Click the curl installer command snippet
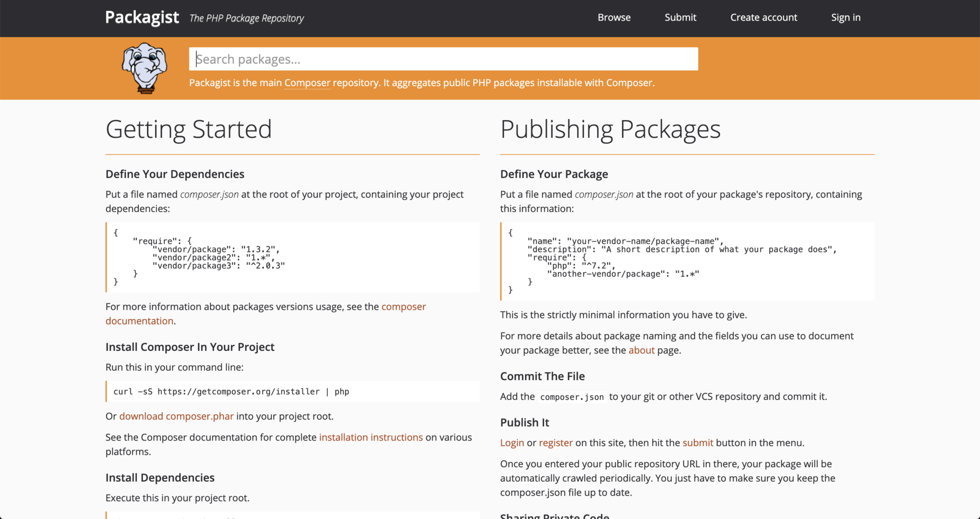Image resolution: width=980 pixels, height=519 pixels. [x=292, y=391]
